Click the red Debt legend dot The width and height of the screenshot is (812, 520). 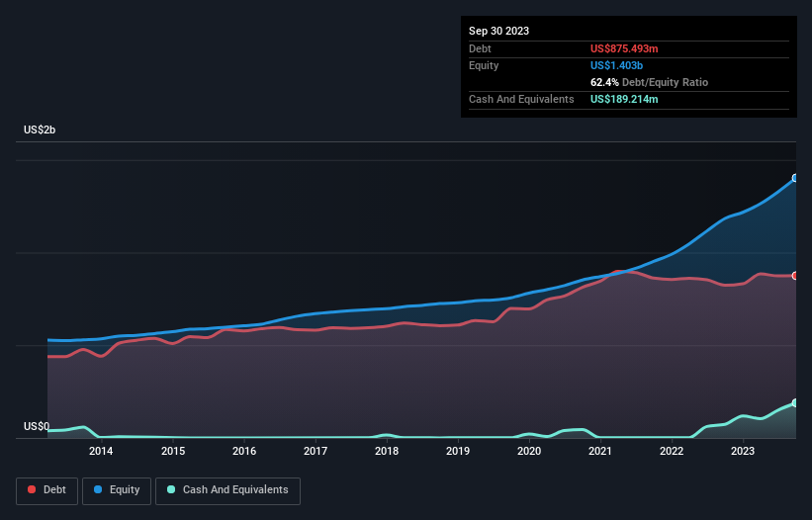[32, 489]
